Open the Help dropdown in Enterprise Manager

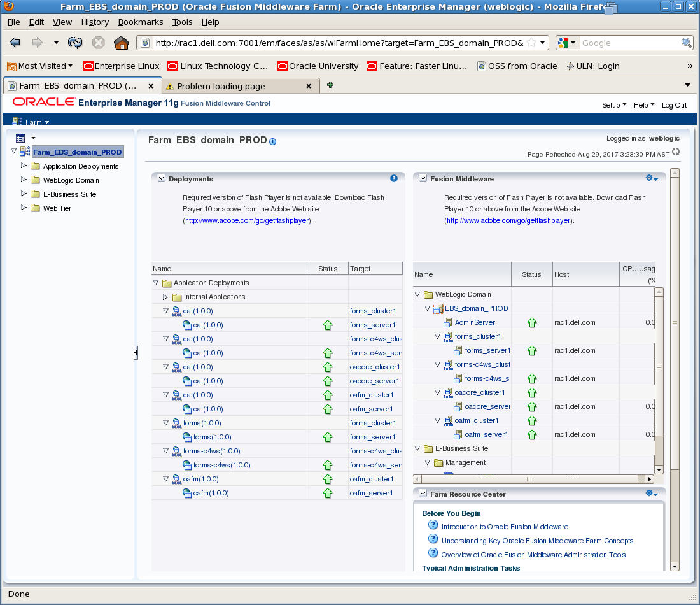[x=644, y=105]
